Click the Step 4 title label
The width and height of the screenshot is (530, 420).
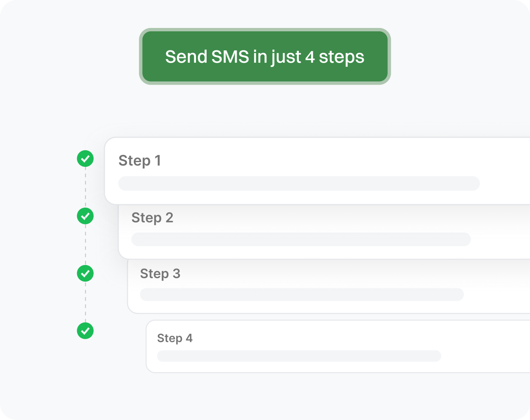pyautogui.click(x=174, y=338)
